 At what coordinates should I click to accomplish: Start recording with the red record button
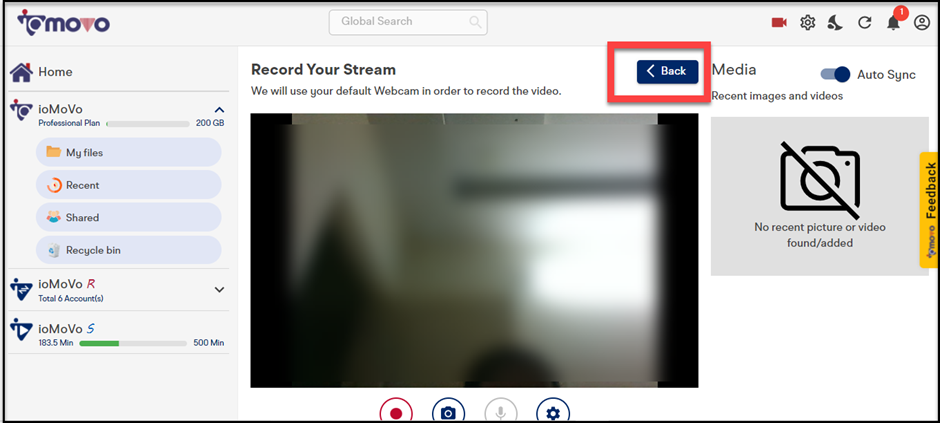396,412
